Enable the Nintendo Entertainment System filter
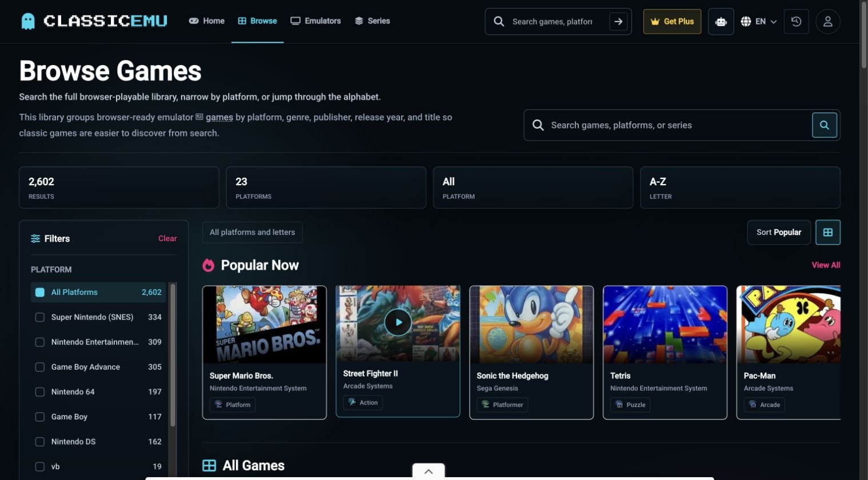868x480 pixels. 40,342
